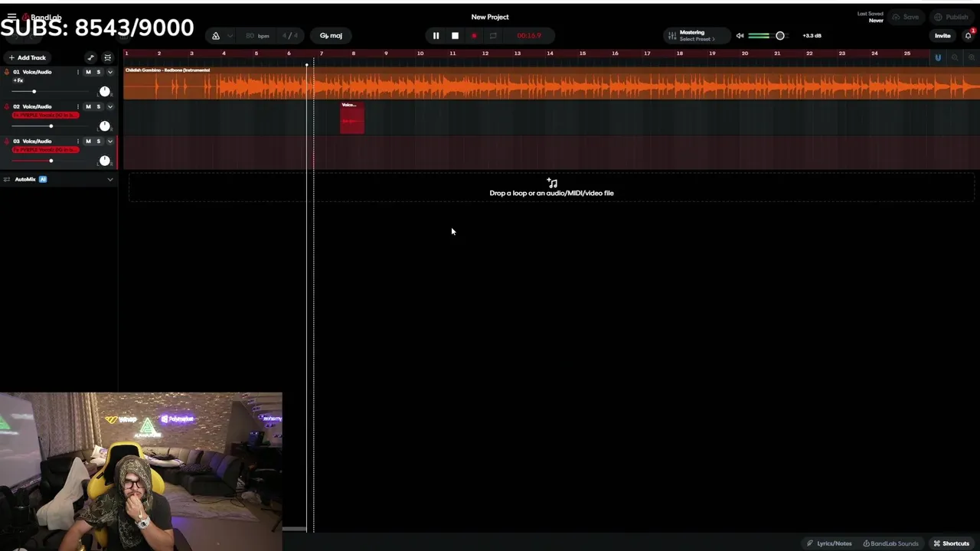Screen dimensions: 980x551
Task: Open the BandLab hamburger menu
Action: point(11,16)
